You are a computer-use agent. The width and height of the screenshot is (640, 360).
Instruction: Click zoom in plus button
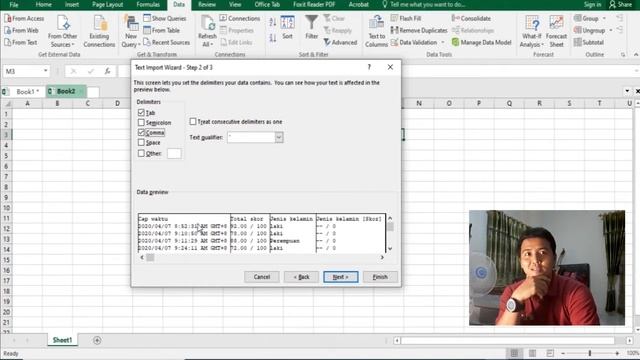tap(617, 353)
